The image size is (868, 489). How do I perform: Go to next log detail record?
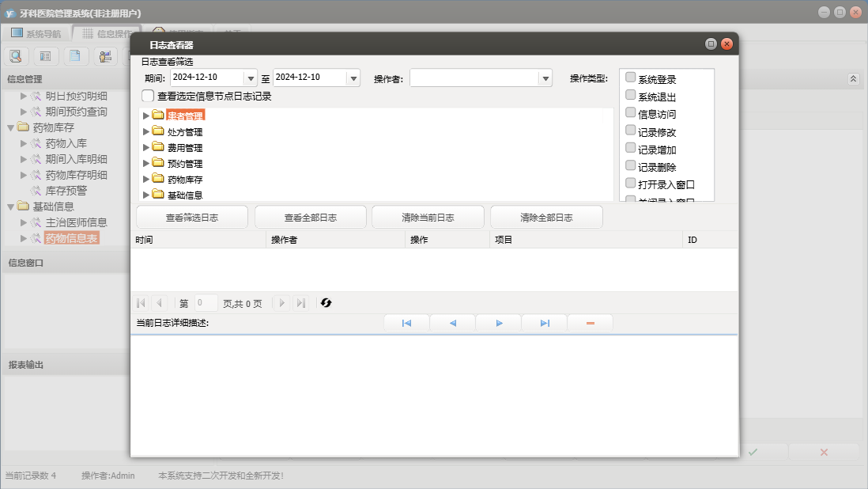tap(499, 324)
